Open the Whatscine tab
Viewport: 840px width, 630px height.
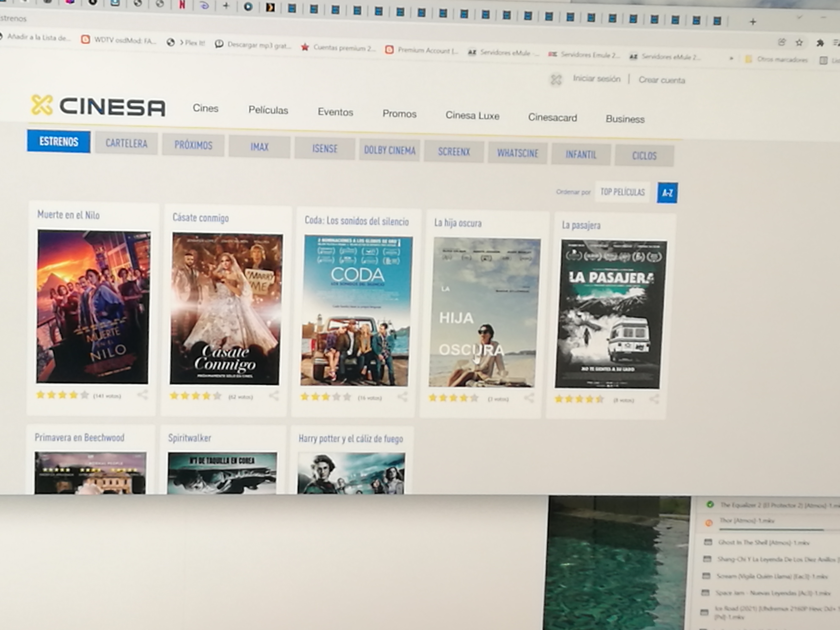click(518, 153)
